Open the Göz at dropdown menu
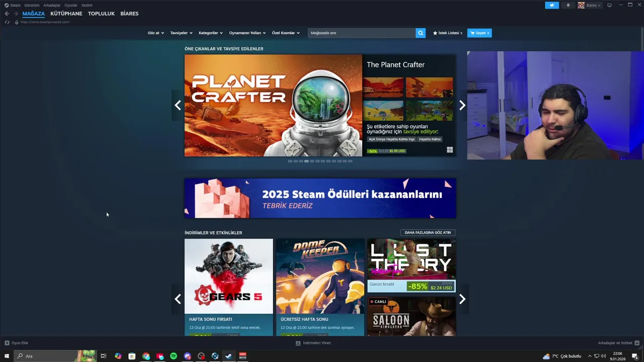The width and height of the screenshot is (644, 362). click(156, 33)
